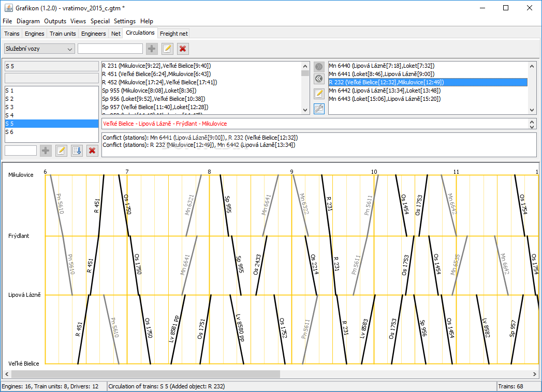Select train R 452 Mikulovice 17:24 row
Viewport: 542px width, 392px height.
201,82
